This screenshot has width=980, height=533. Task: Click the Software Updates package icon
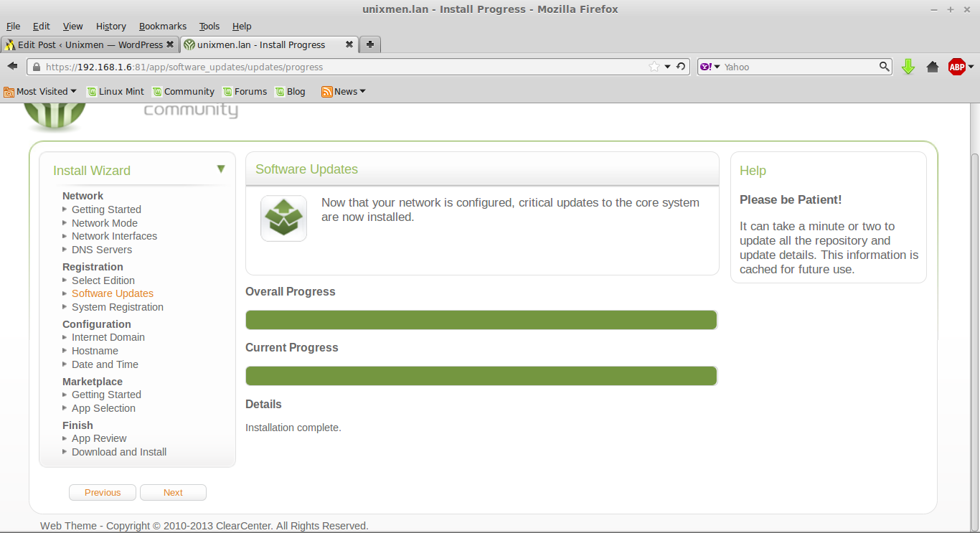pyautogui.click(x=283, y=218)
